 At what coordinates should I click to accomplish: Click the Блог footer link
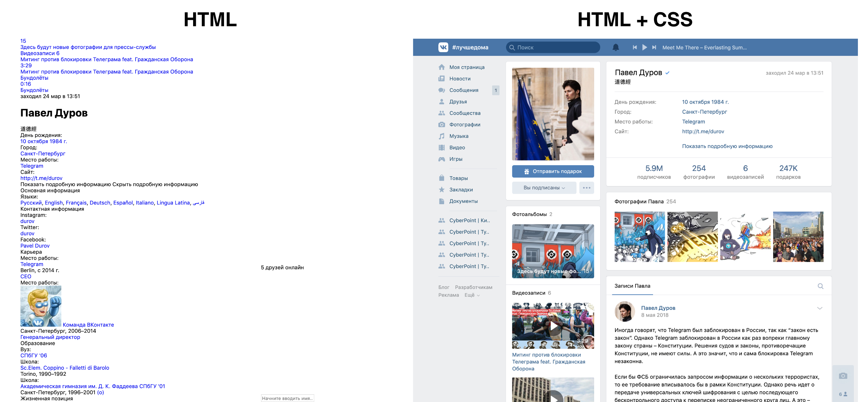(443, 287)
